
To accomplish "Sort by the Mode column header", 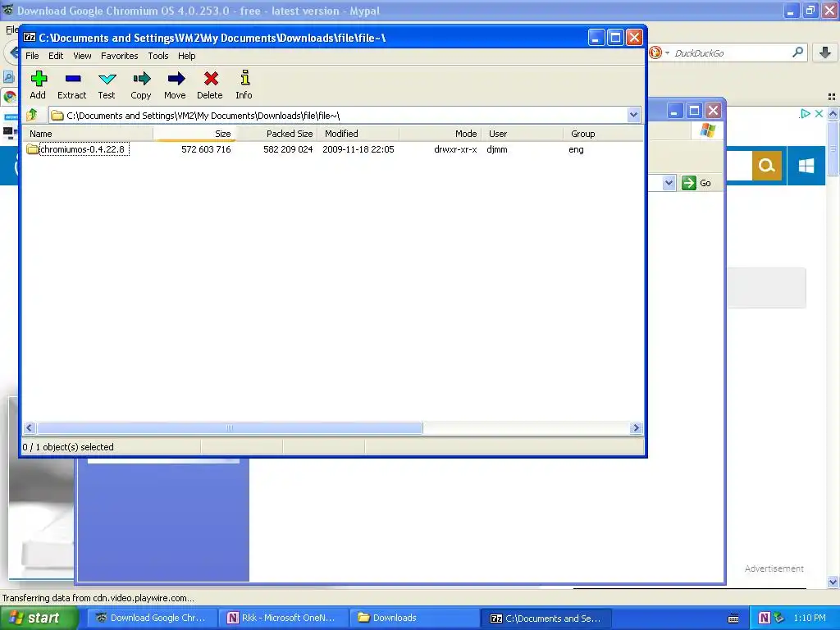I will (441, 134).
